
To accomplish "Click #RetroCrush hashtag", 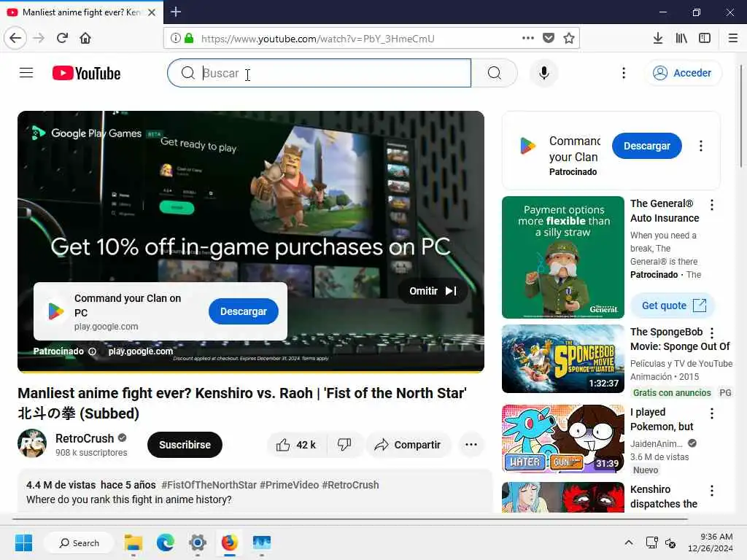I will pos(350,485).
